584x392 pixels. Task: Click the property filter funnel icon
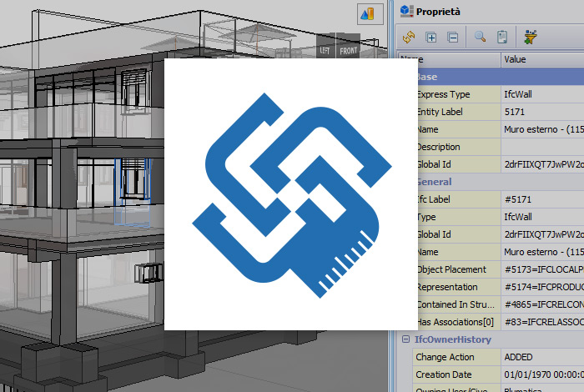click(x=531, y=37)
